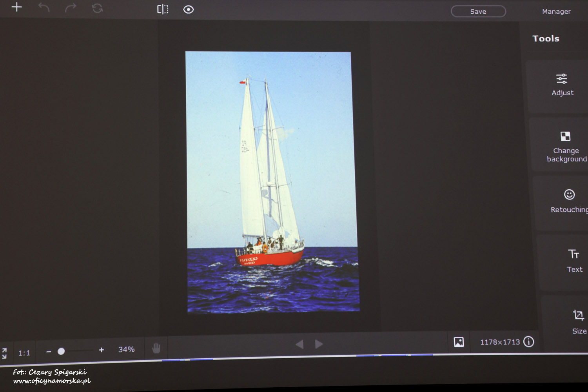Open the Retouching tool
Viewport: 588px width, 392px height.
click(x=569, y=200)
